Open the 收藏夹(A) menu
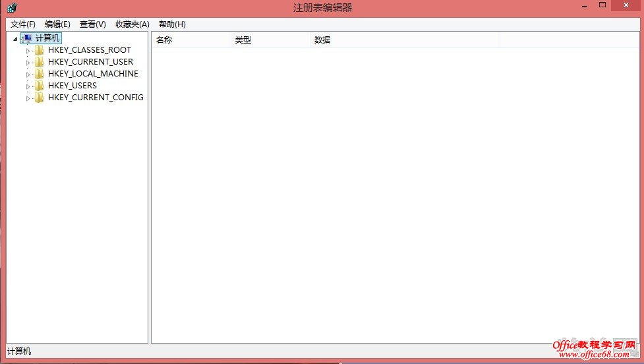 [132, 24]
